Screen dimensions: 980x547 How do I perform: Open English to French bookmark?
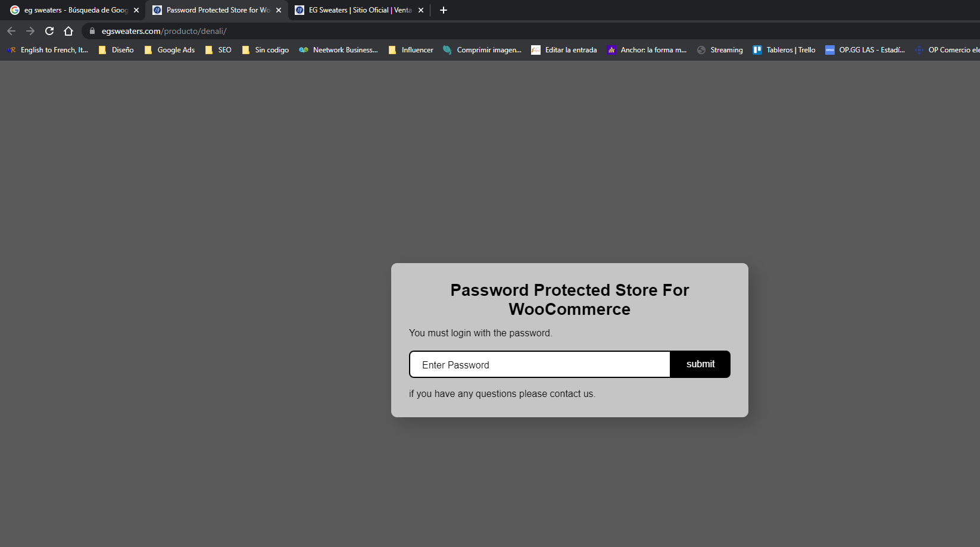(x=48, y=50)
